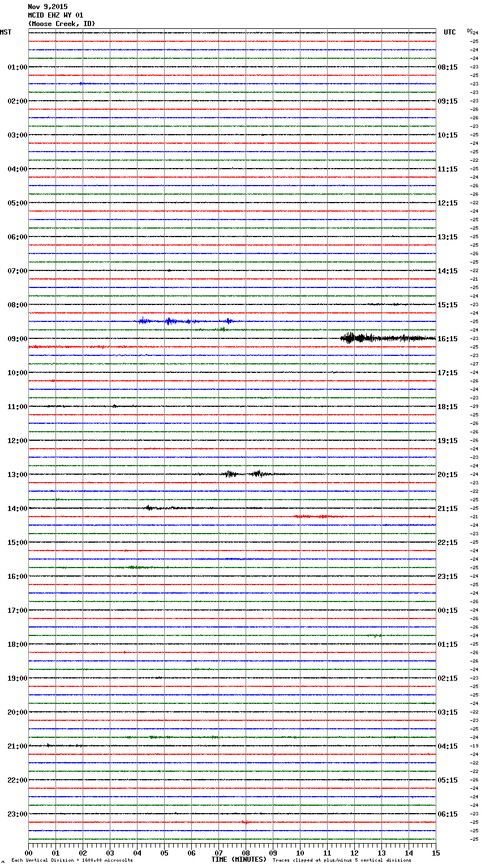Viewport: 481px width, 868px height.
Task: Click the 10:15 UTC time label
Action: point(448,135)
